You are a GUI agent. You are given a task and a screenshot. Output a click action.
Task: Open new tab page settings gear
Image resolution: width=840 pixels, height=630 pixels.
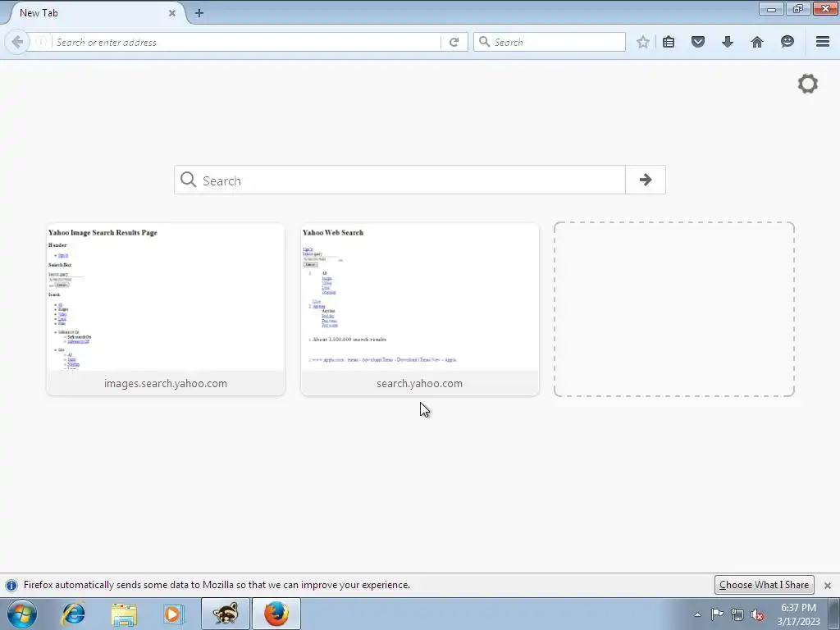[808, 84]
